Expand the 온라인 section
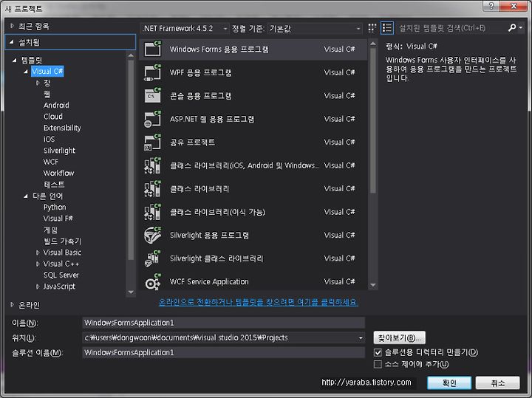532x398 pixels. point(13,305)
